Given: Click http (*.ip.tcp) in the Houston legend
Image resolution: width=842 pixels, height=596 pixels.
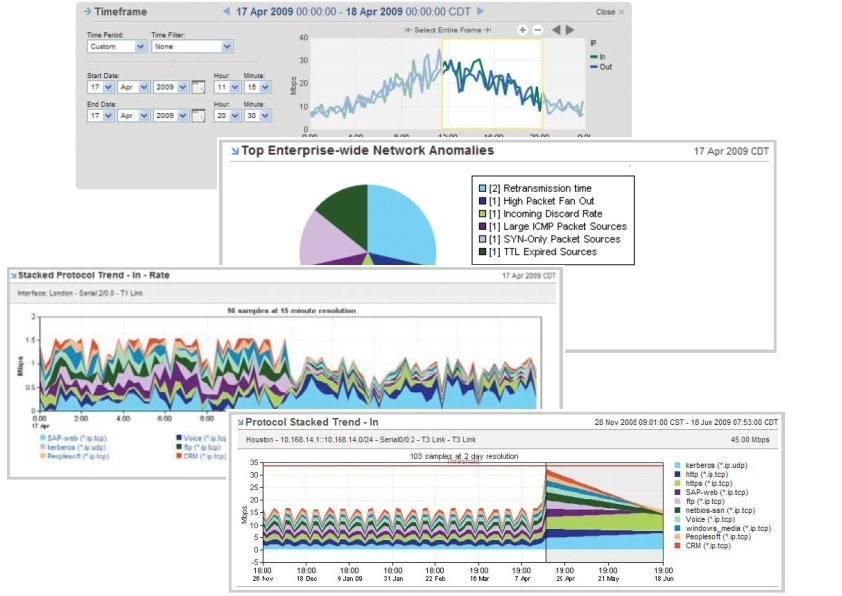Looking at the screenshot, I should pyautogui.click(x=701, y=475).
